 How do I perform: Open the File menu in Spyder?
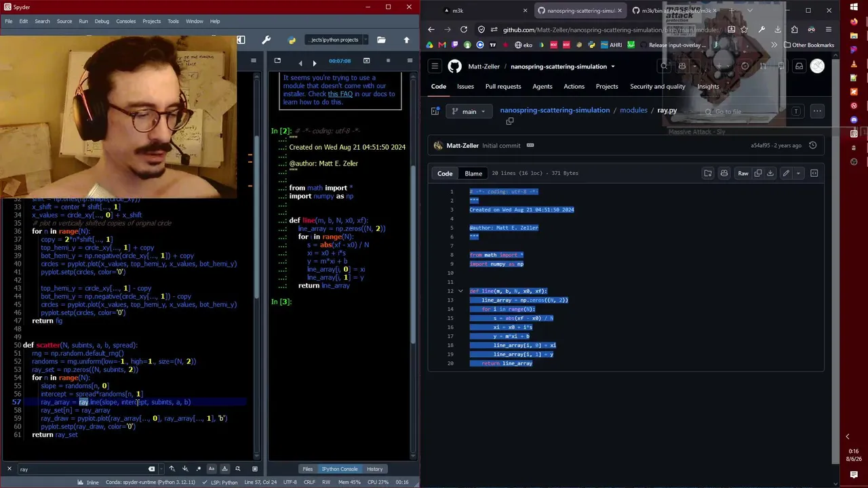tap(8, 21)
